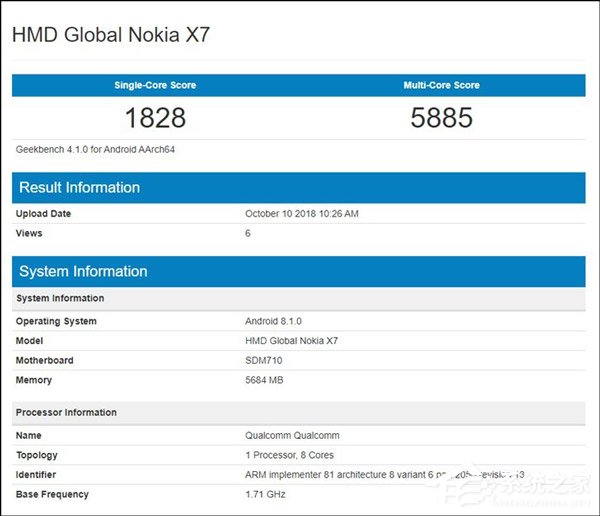The width and height of the screenshot is (600, 516).
Task: Click ARM implementer 81 architecture identifier value
Action: pos(385,475)
